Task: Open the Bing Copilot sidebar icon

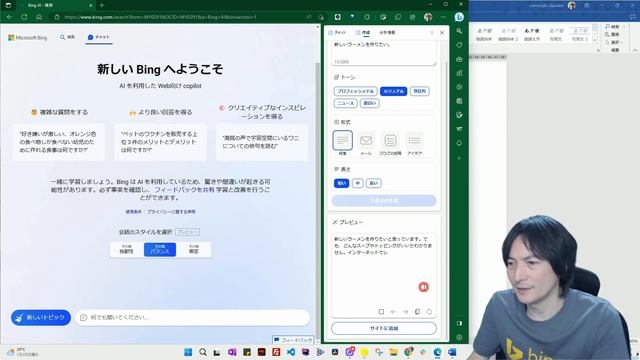Action: 459,17
